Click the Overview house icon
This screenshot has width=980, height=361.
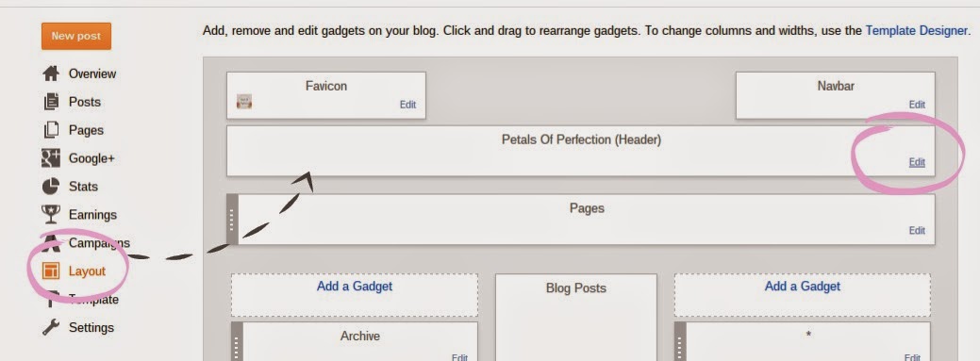(51, 74)
